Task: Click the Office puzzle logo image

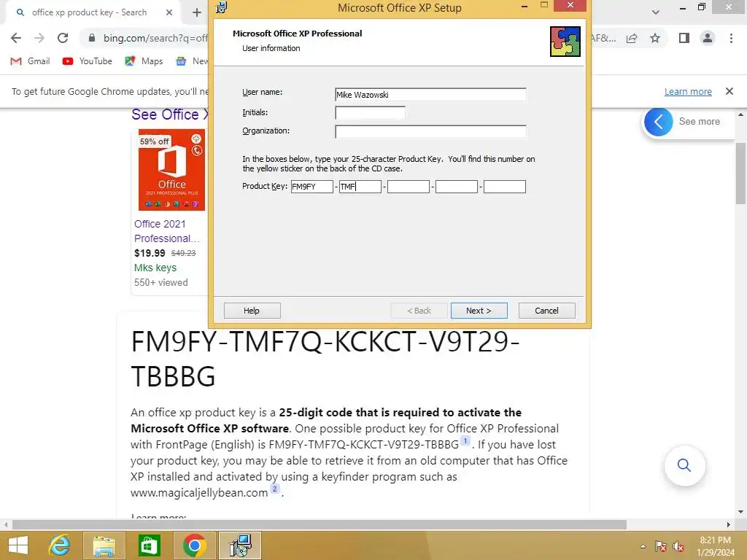Action: (x=565, y=42)
